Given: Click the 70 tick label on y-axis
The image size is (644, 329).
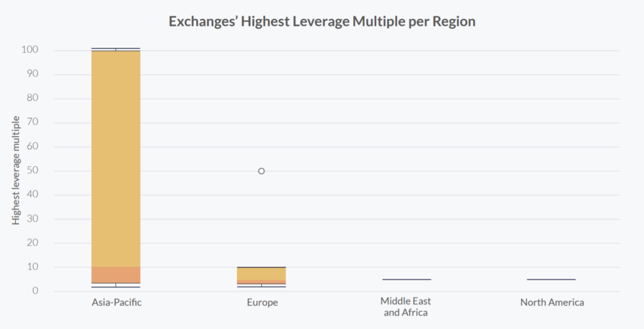Looking at the screenshot, I should point(33,123).
